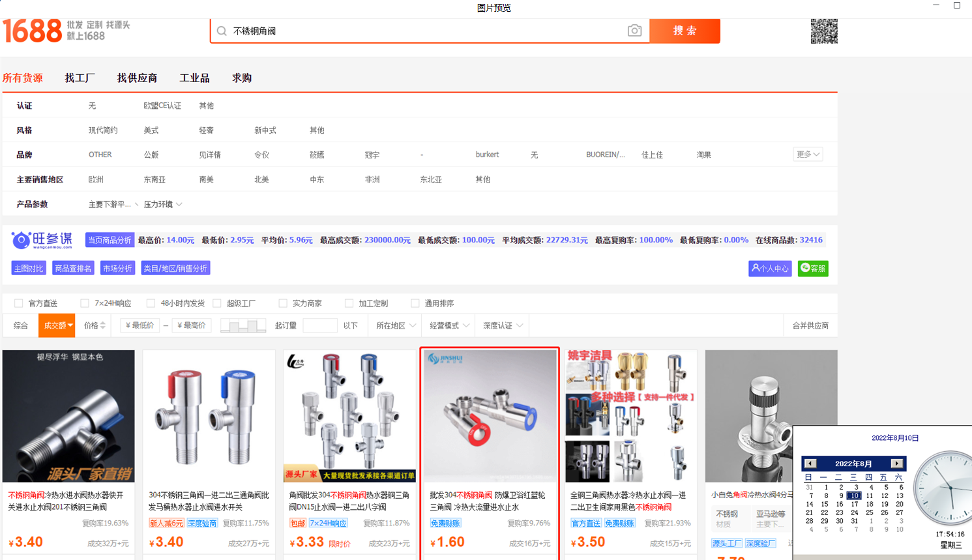
Task: Click the 市场分析 button
Action: tap(117, 269)
